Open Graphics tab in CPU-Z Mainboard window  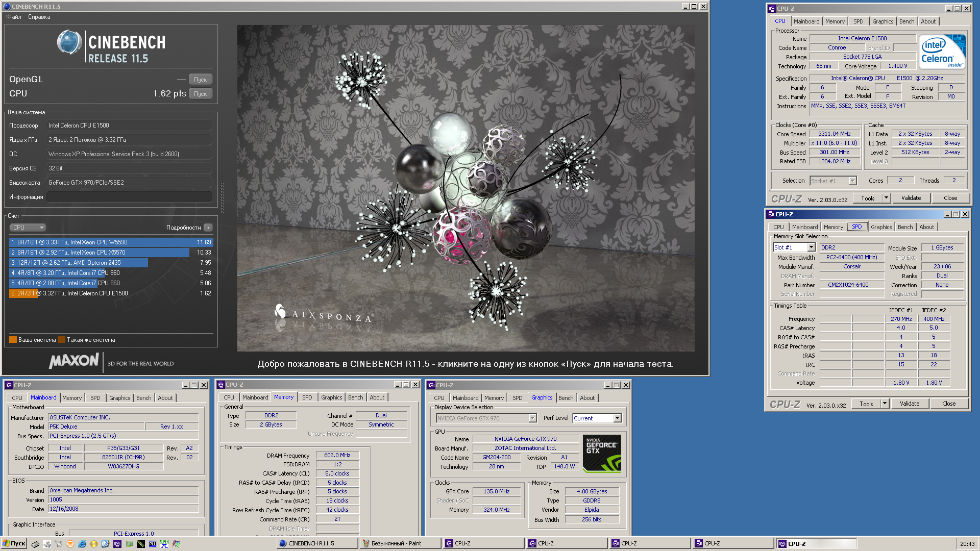pyautogui.click(x=120, y=398)
